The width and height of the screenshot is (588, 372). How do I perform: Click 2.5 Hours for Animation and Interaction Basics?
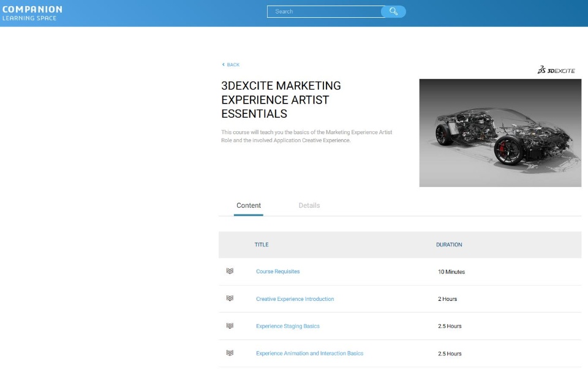[450, 354]
